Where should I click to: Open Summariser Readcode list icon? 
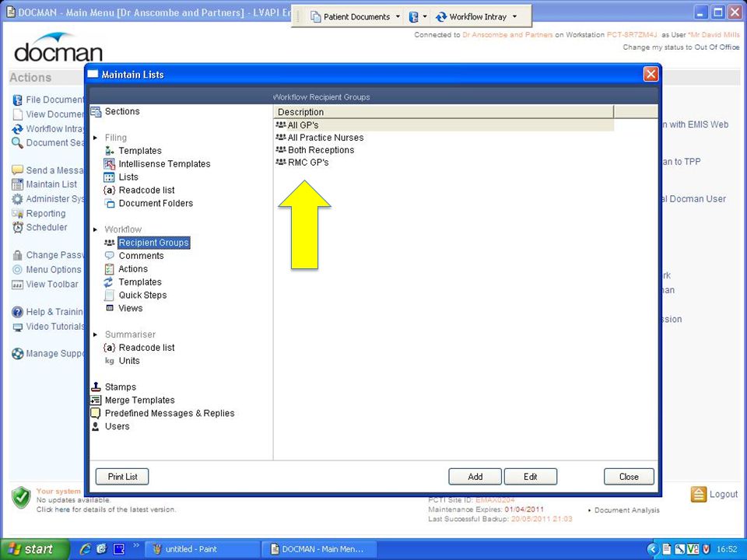[109, 348]
